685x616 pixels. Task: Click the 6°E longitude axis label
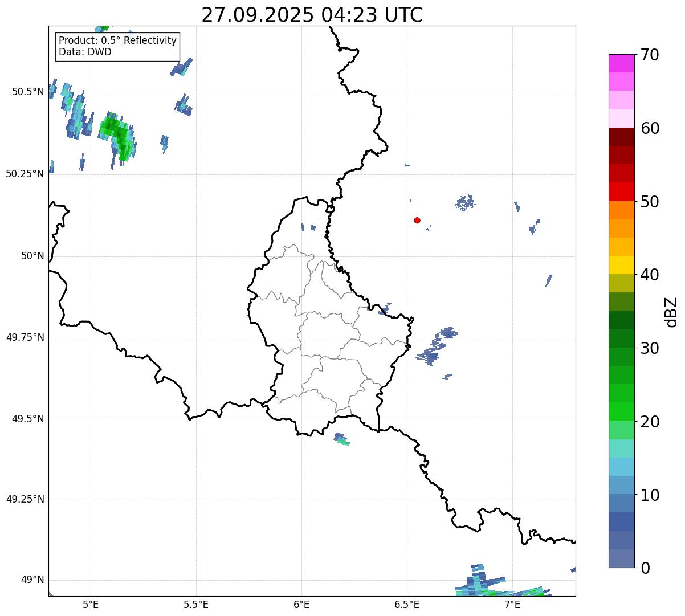301,604
